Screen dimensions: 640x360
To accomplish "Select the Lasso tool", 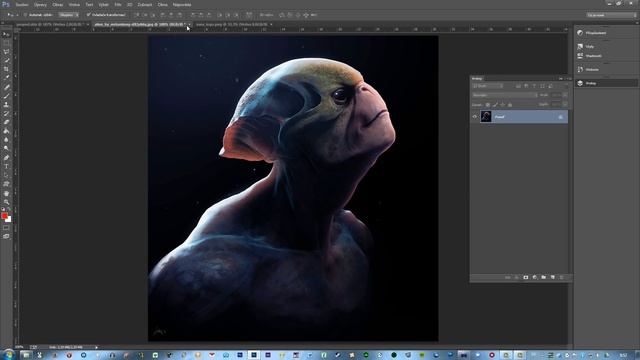I will (x=6, y=52).
